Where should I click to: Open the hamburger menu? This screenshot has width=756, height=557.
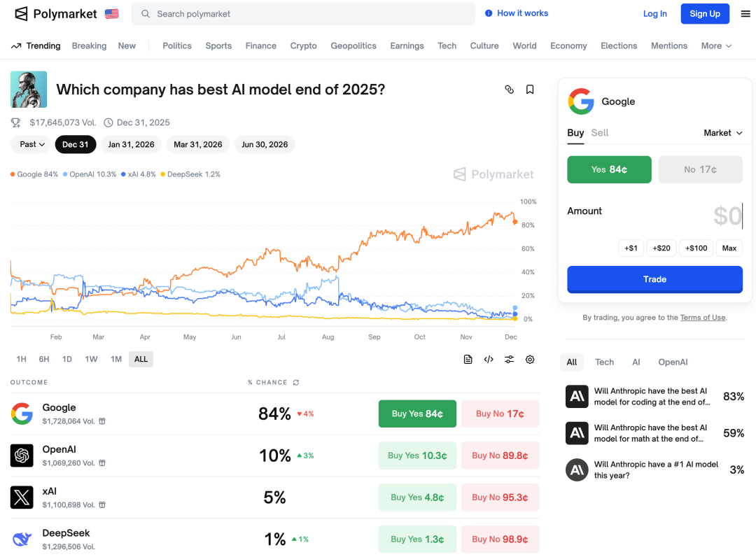coord(745,13)
